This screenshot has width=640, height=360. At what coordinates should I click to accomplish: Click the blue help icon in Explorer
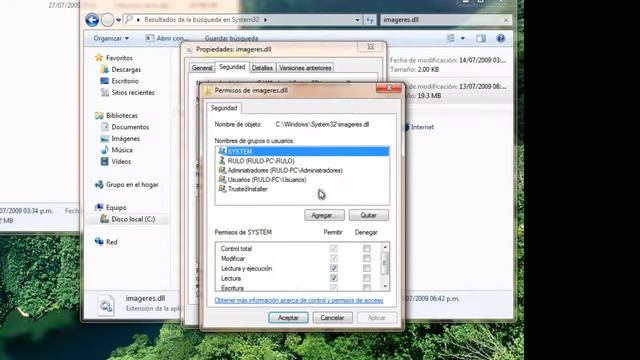pyautogui.click(x=500, y=38)
